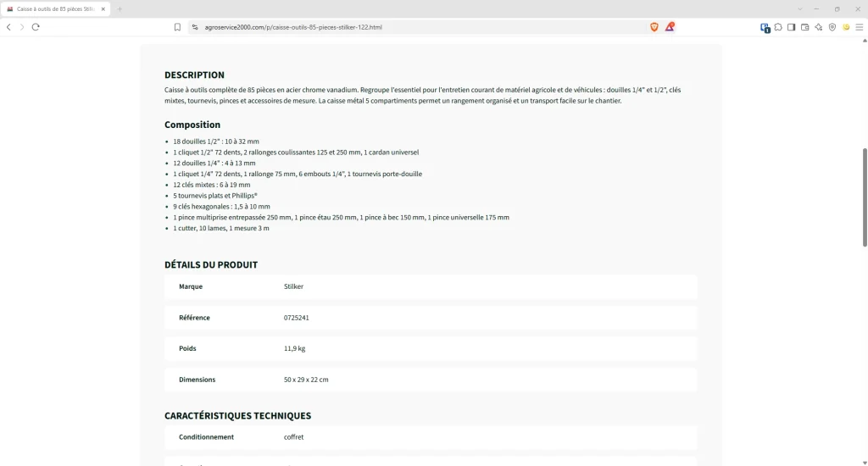This screenshot has height=466, width=868.
Task: Click the CARACTÉRISTIQUES TECHNIQUES heading
Action: pyautogui.click(x=237, y=416)
